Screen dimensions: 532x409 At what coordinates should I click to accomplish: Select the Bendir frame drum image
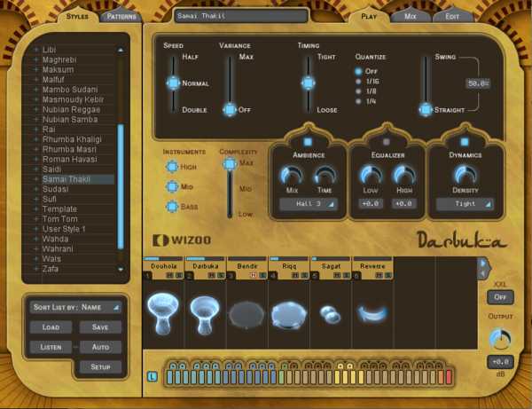[x=246, y=314]
